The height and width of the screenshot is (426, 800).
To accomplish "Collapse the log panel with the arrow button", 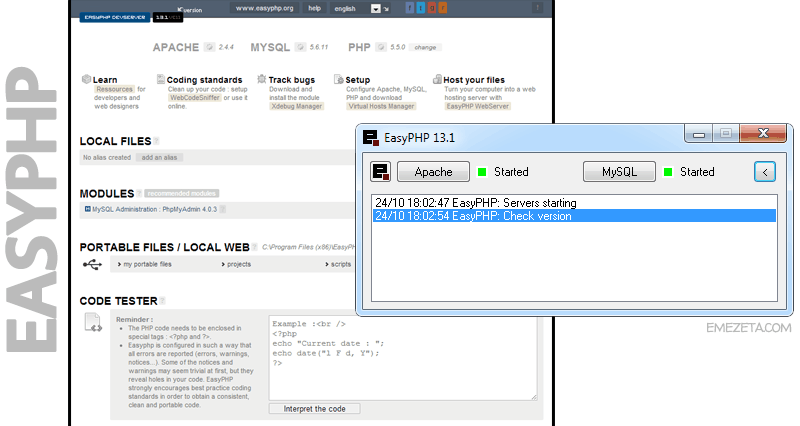I will (765, 172).
